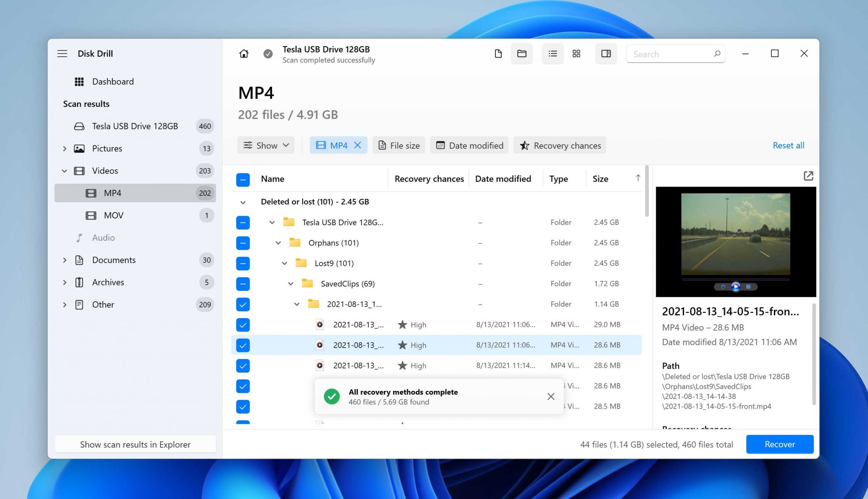Select the grid thumbnails view icon

tap(576, 54)
